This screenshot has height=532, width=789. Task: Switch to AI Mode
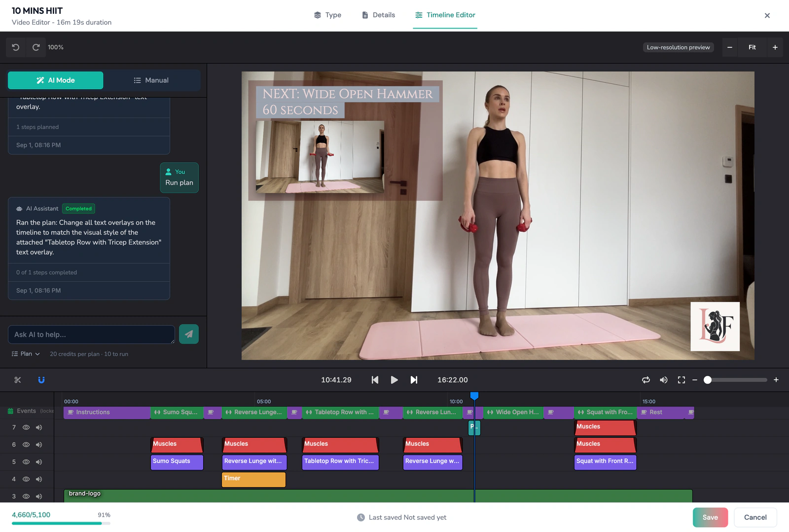click(56, 80)
